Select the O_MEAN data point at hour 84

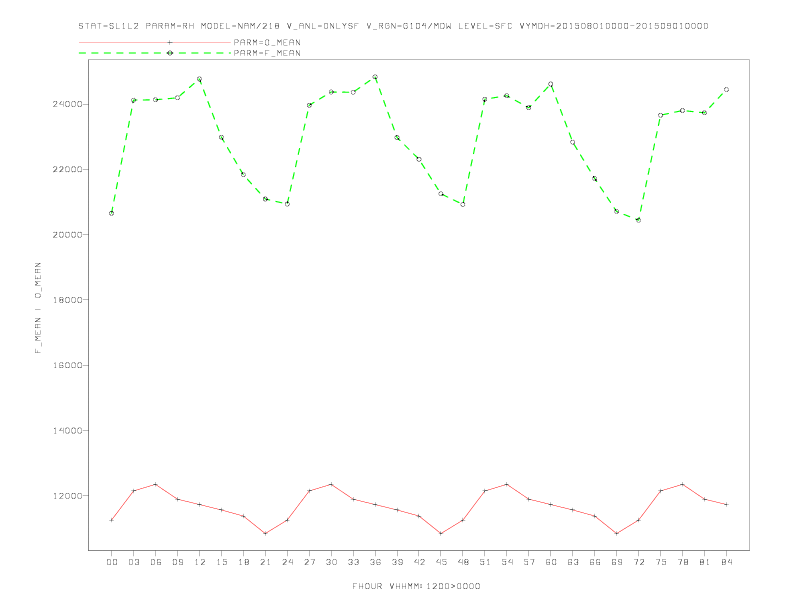pyautogui.click(x=726, y=504)
